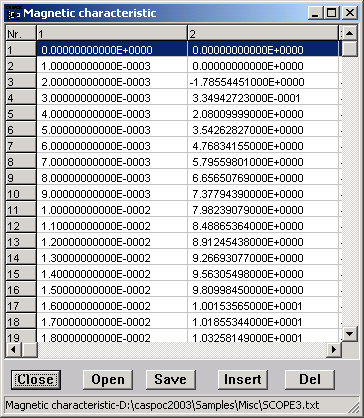Insert a new row with Insert button

tap(243, 379)
